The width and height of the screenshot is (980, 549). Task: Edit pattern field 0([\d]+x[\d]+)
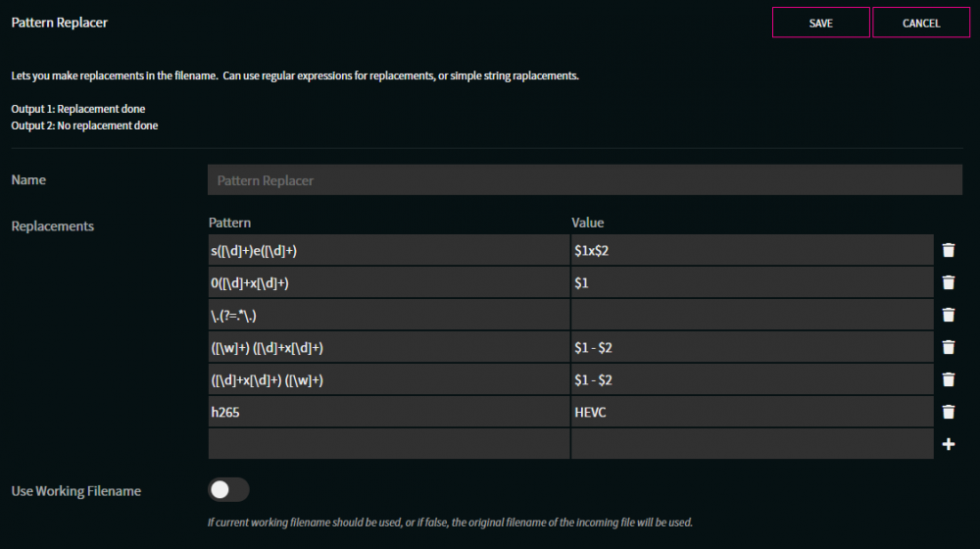pyautogui.click(x=389, y=282)
